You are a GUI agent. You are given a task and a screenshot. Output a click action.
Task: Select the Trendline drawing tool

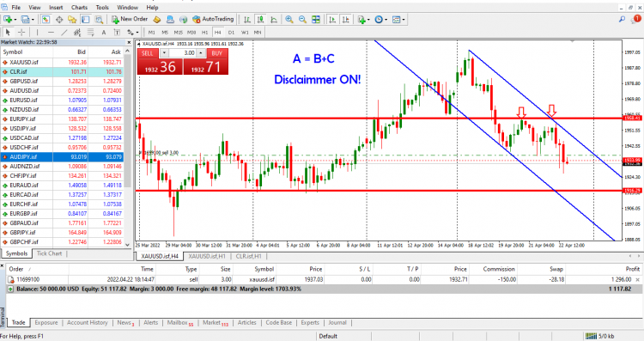pyautogui.click(x=64, y=32)
